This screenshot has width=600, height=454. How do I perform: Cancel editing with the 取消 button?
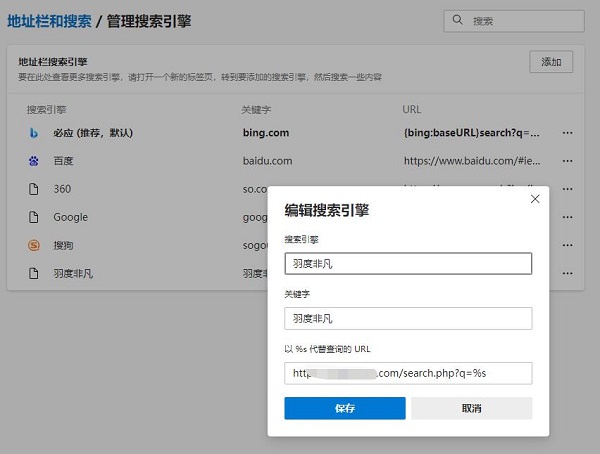(x=471, y=408)
